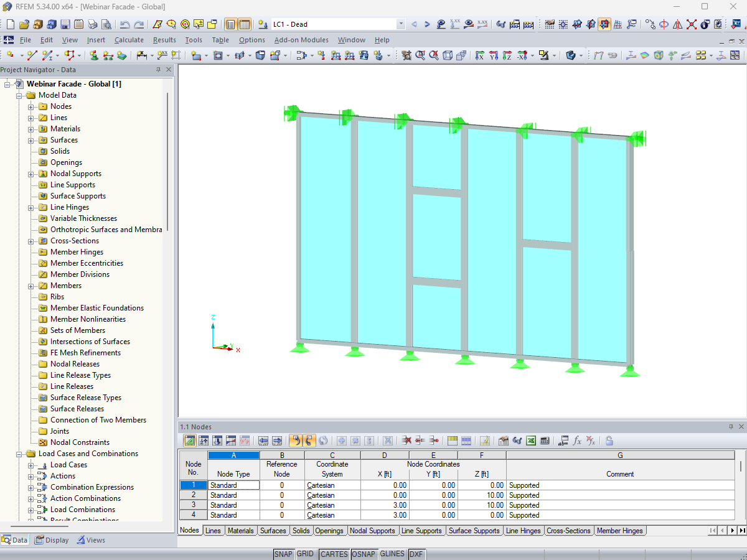747x560 pixels.
Task: Toggle GRID in the status bar
Action: tap(305, 554)
